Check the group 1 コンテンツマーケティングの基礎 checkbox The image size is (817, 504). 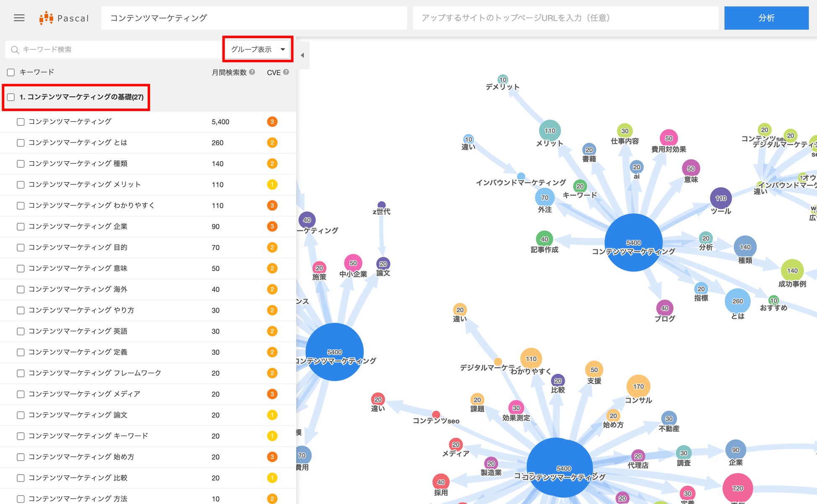click(x=11, y=97)
